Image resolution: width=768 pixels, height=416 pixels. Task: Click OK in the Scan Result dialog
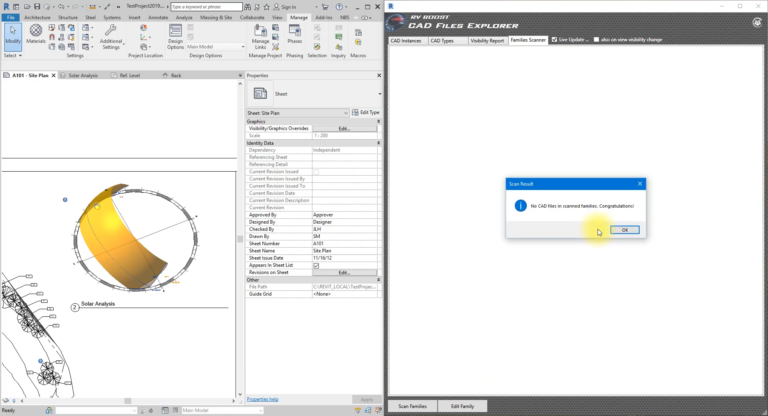tap(624, 230)
